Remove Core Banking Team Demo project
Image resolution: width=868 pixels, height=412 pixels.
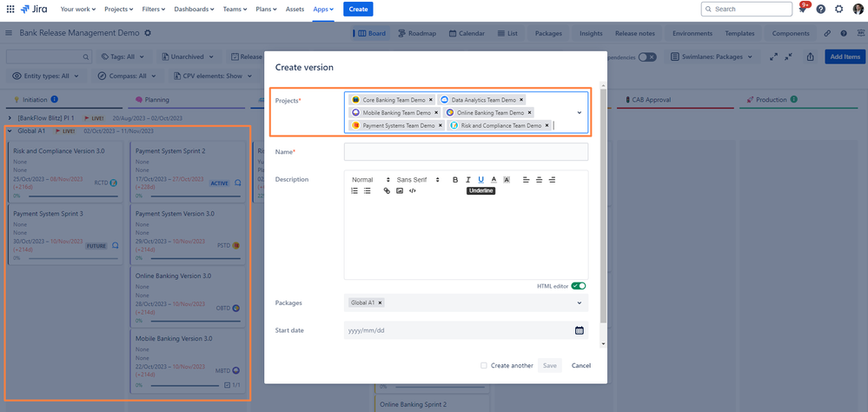click(x=431, y=100)
